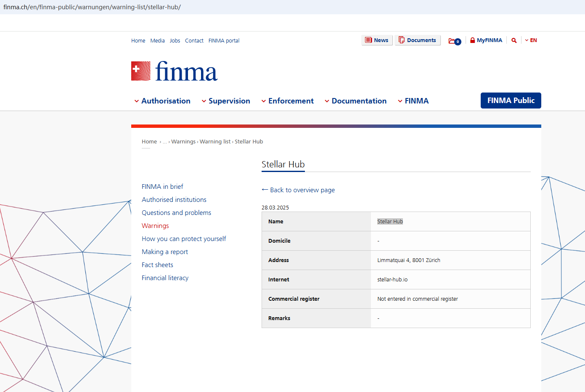Click the date 28.03.2025
Viewport: 585px width, 392px height.
pyautogui.click(x=275, y=208)
